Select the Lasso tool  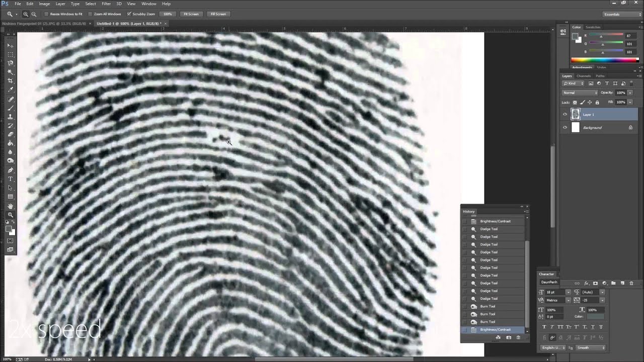pos(11,63)
